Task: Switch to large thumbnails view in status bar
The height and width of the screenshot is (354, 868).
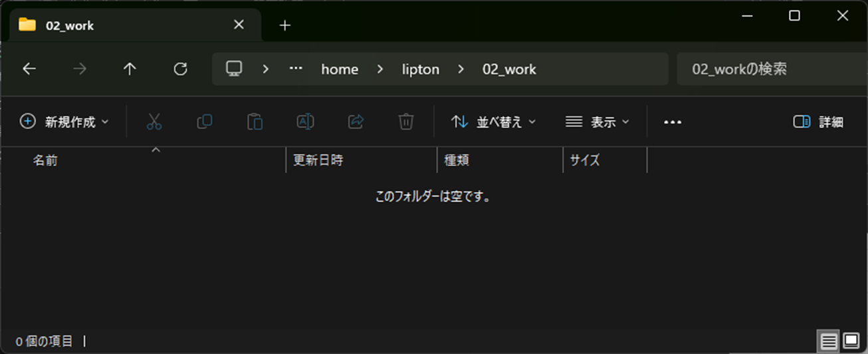Action: point(851,341)
